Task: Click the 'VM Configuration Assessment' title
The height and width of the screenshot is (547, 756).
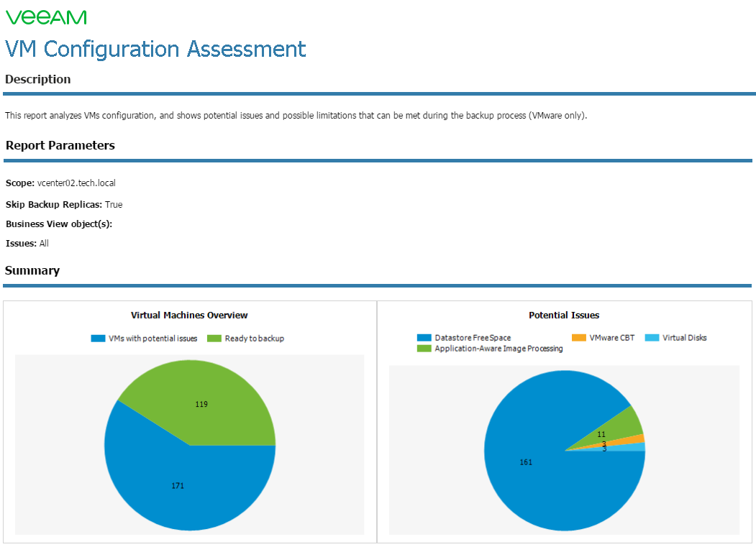Action: (x=155, y=49)
